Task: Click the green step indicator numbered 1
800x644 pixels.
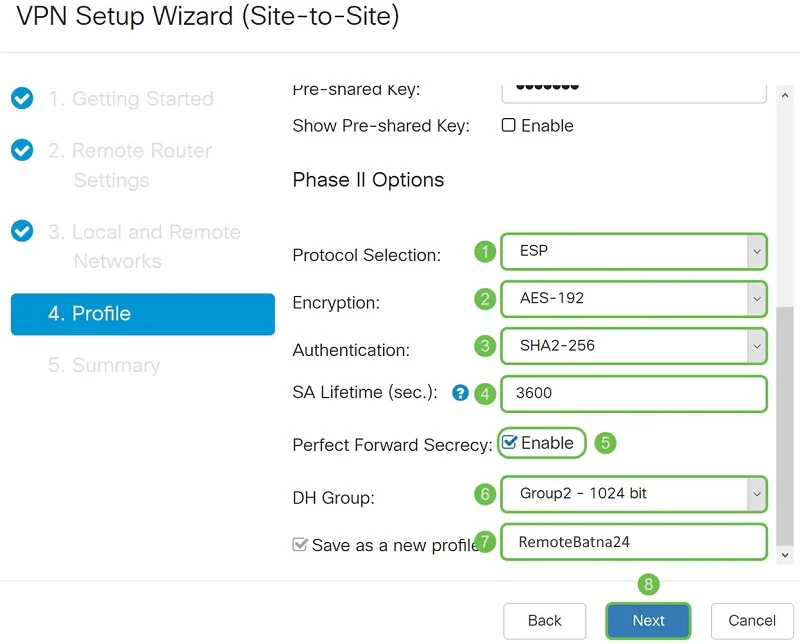Action: click(x=484, y=254)
